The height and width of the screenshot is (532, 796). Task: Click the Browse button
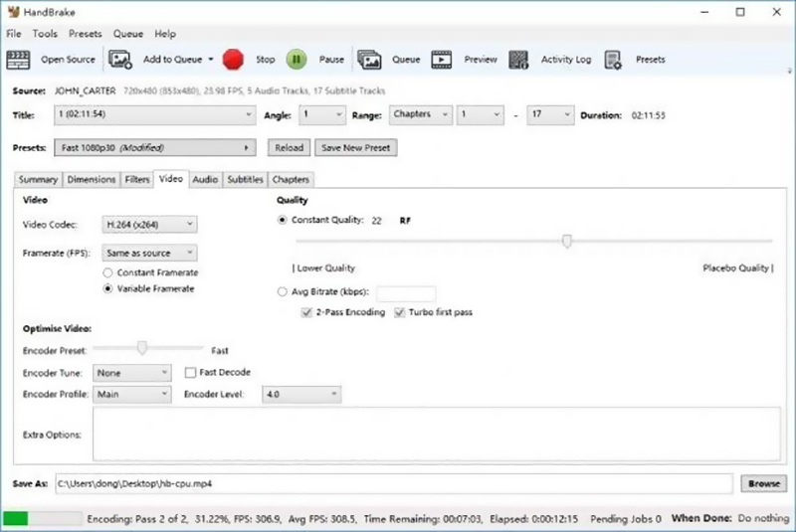[x=763, y=484]
